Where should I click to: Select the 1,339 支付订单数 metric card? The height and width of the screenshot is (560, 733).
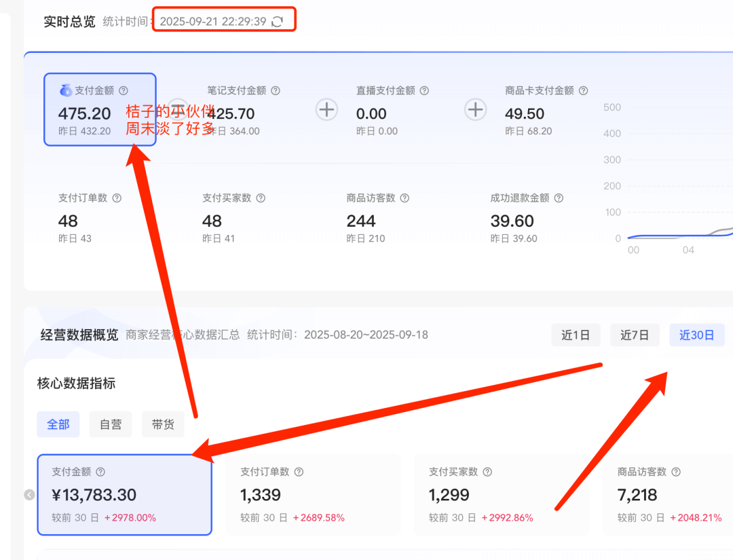[313, 495]
